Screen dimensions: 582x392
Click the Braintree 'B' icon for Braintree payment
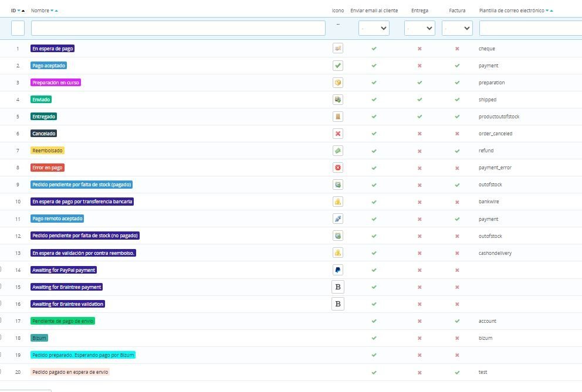point(338,287)
